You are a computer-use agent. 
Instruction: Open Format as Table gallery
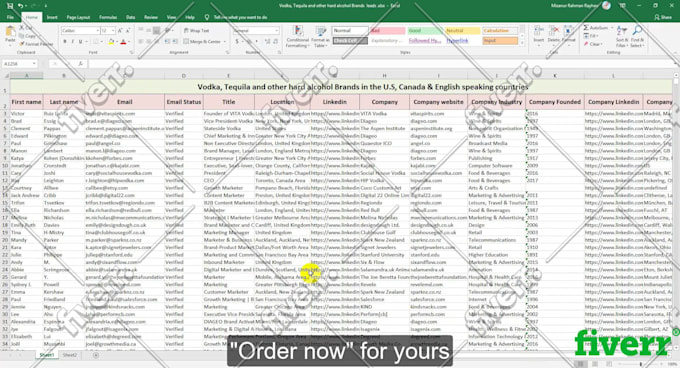pos(320,36)
